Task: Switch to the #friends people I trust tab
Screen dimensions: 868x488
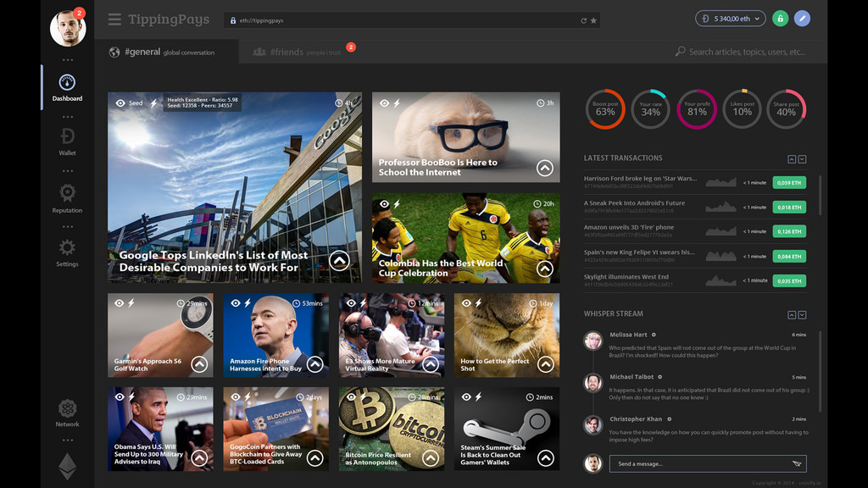Action: (303, 52)
